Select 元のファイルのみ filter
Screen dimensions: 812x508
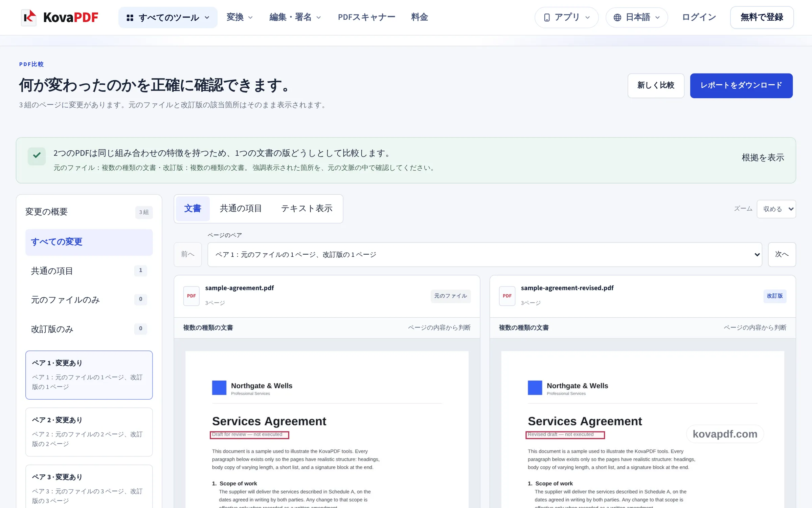click(x=89, y=300)
